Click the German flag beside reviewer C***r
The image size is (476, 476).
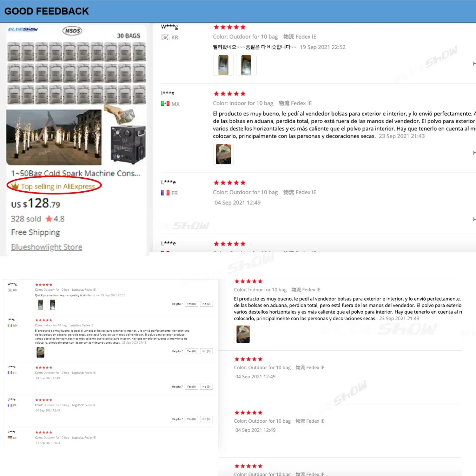pos(10,438)
